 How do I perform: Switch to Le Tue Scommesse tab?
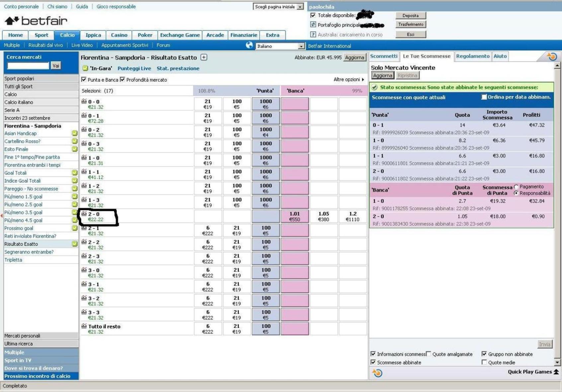(x=427, y=56)
